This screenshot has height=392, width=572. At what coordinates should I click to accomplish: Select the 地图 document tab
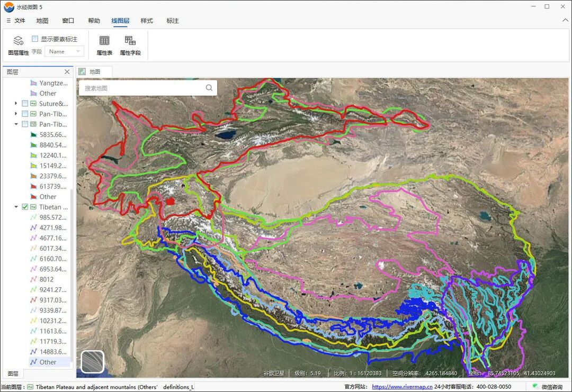coord(94,72)
